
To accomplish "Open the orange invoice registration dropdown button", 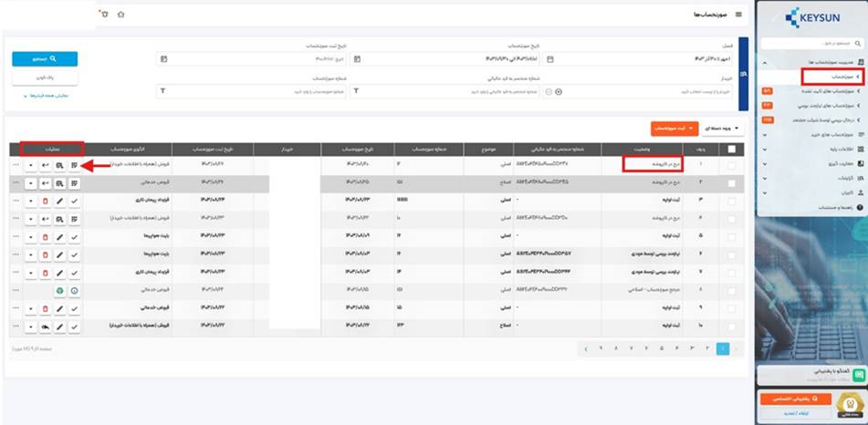I will pos(674,129).
